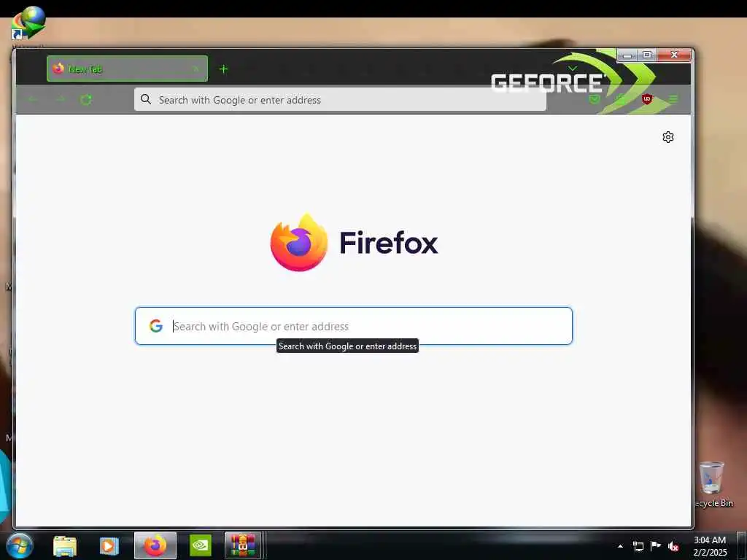Click the Firefox taskbar button
This screenshot has width=747, height=560.
click(x=155, y=545)
